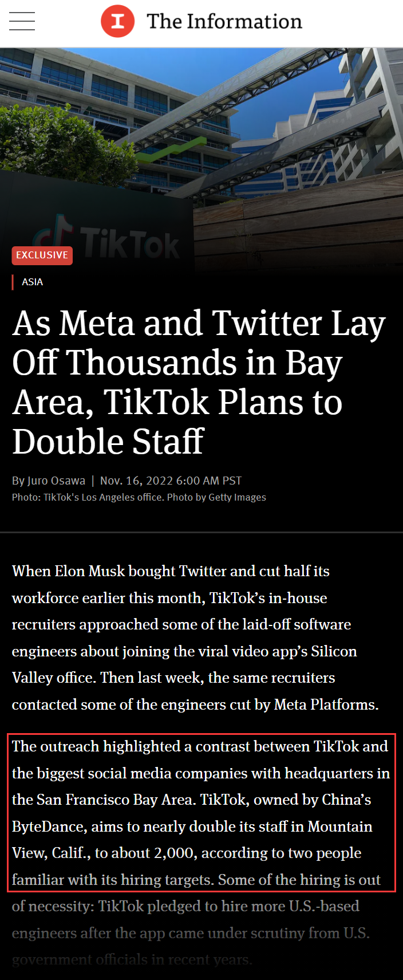Click the red EXCLUSIVE badge

[42, 255]
